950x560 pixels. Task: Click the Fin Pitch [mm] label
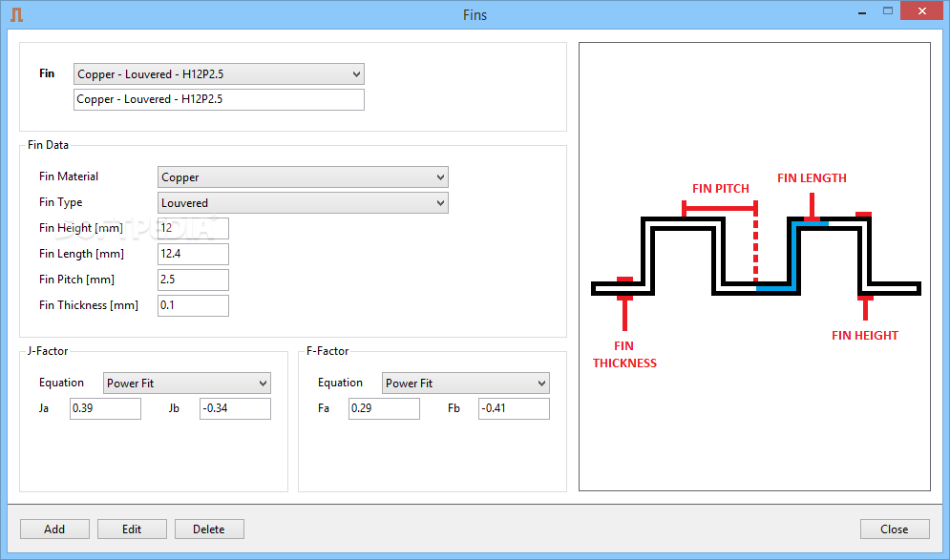[76, 280]
